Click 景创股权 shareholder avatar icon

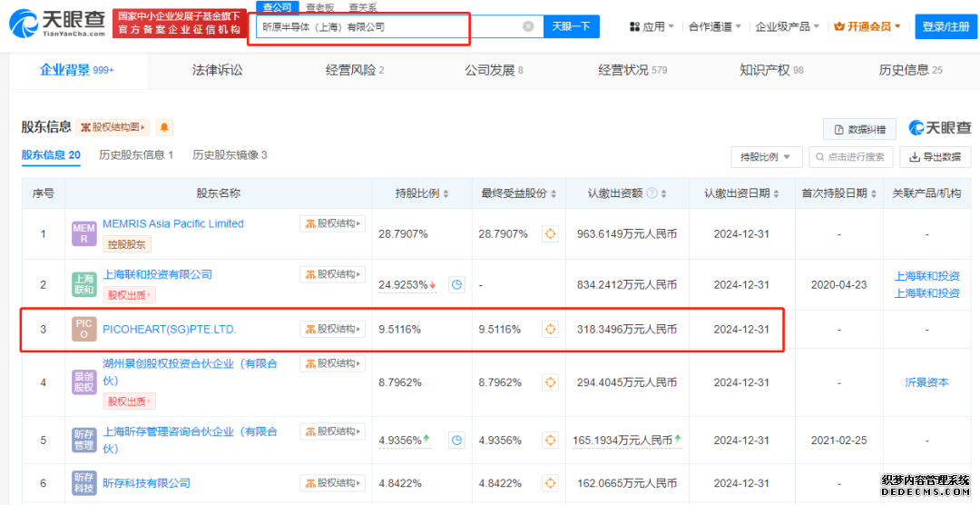point(83,381)
